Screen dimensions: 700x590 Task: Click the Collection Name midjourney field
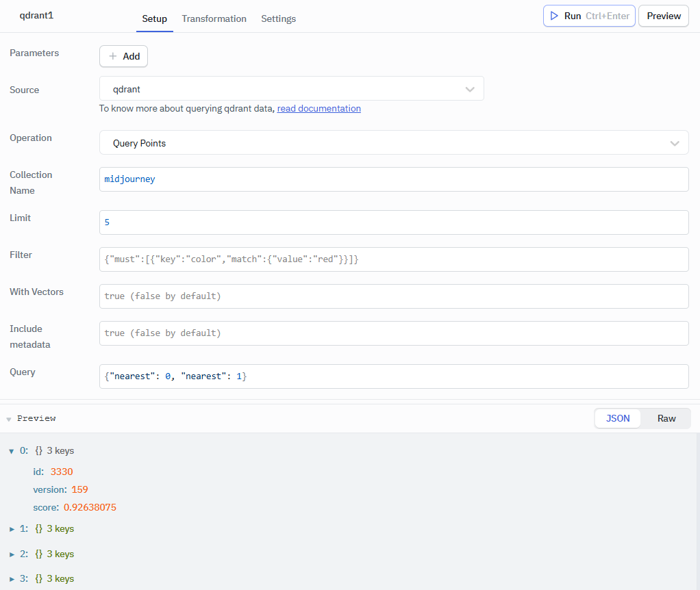pos(394,179)
